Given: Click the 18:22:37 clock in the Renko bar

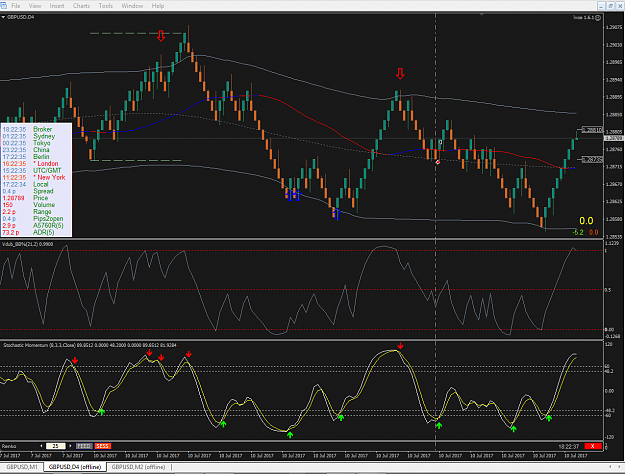Looking at the screenshot, I should click(569, 446).
